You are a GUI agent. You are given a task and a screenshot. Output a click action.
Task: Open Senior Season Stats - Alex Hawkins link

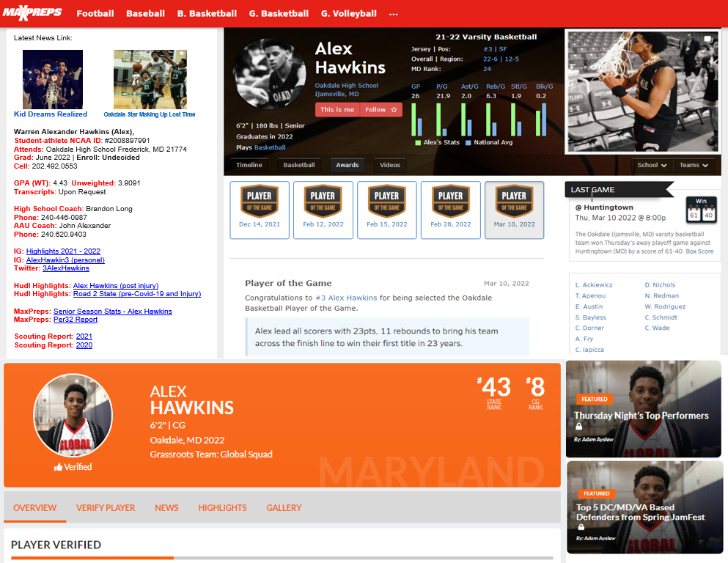point(113,312)
